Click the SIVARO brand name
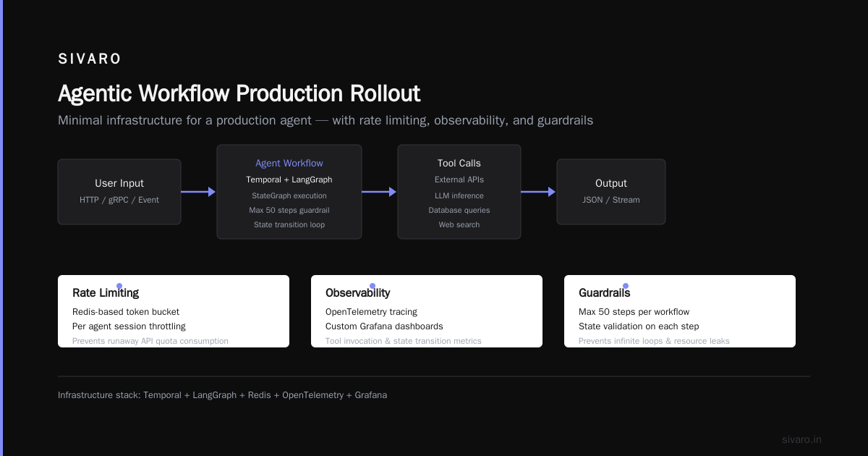The width and height of the screenshot is (868, 456). click(x=90, y=59)
